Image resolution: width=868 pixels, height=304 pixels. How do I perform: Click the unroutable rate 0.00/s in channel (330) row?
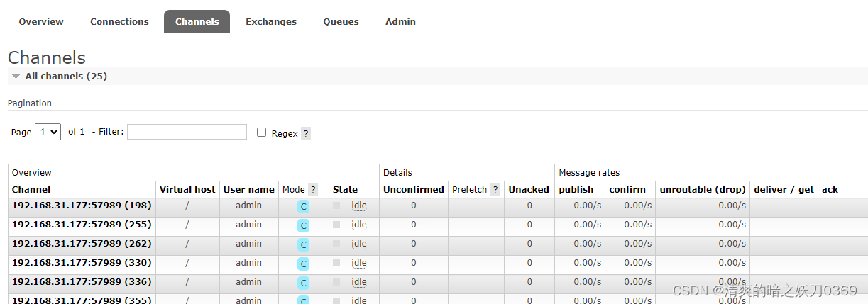point(732,263)
